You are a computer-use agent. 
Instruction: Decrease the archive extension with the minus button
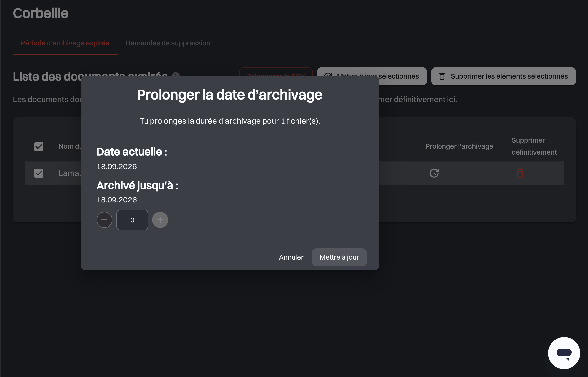104,220
